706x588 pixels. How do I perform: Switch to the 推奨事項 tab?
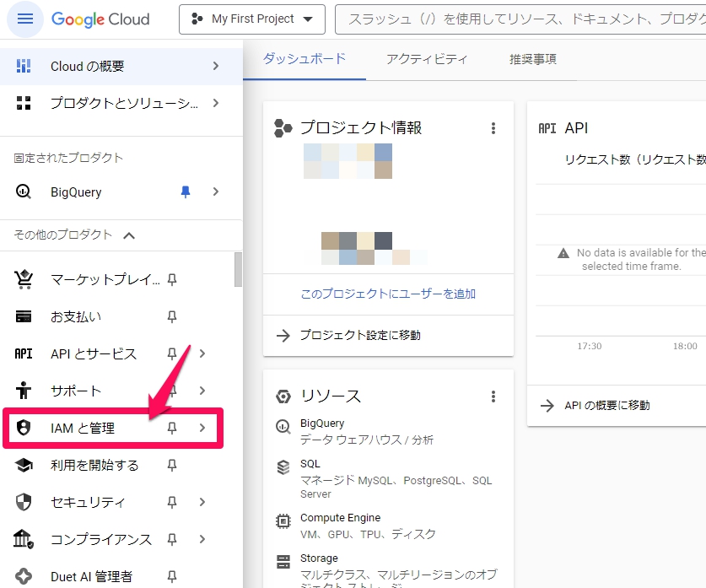click(533, 59)
